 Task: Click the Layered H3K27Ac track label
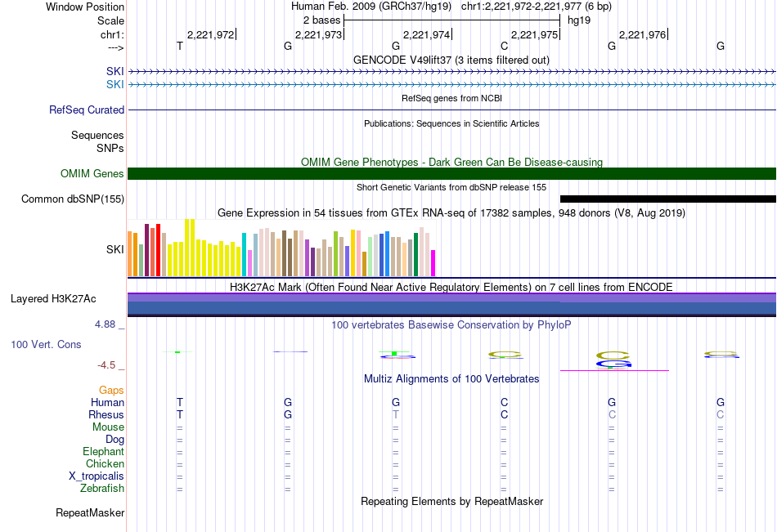(53, 299)
